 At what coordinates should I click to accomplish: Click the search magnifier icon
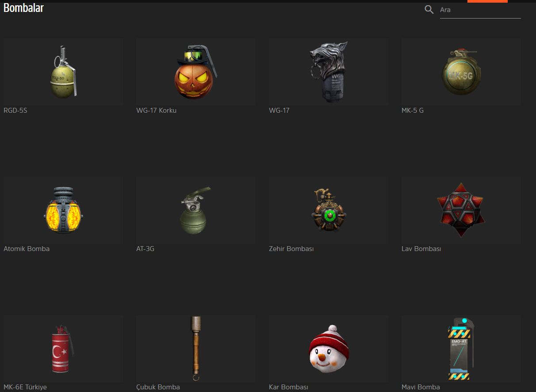429,10
